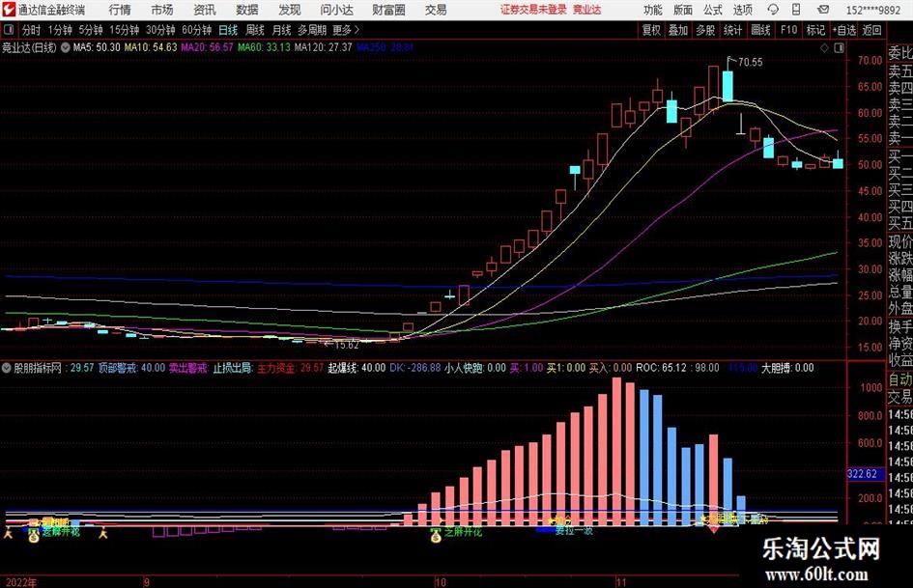Switch to 1分钟 period tab

60,30
